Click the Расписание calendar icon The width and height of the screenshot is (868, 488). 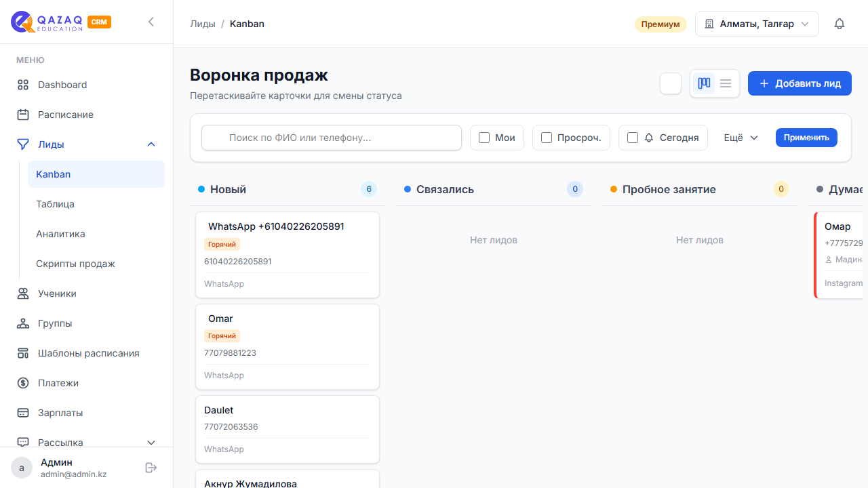[x=23, y=115]
